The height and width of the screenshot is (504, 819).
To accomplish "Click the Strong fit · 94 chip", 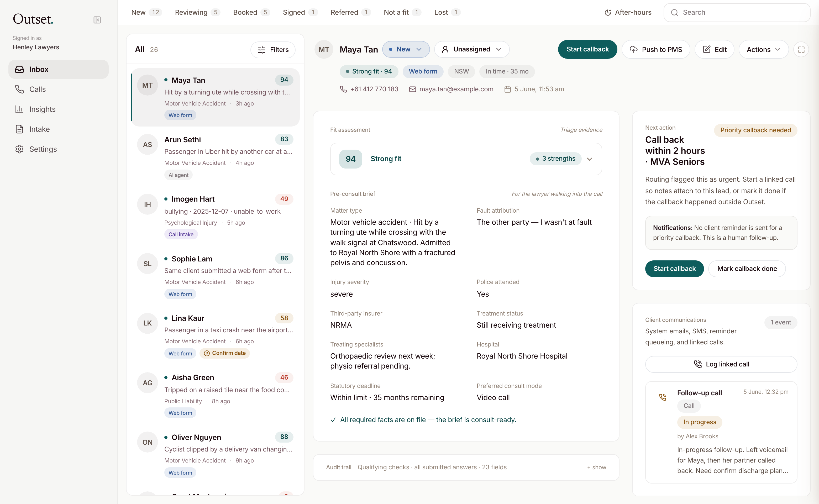I will (369, 71).
